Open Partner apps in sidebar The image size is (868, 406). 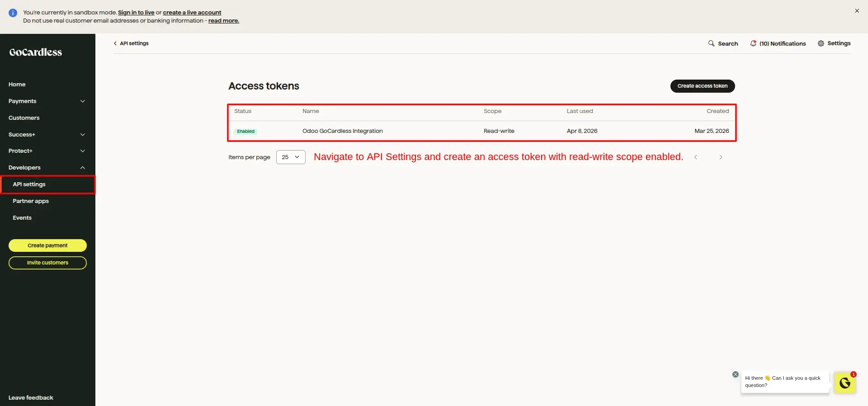point(31,201)
